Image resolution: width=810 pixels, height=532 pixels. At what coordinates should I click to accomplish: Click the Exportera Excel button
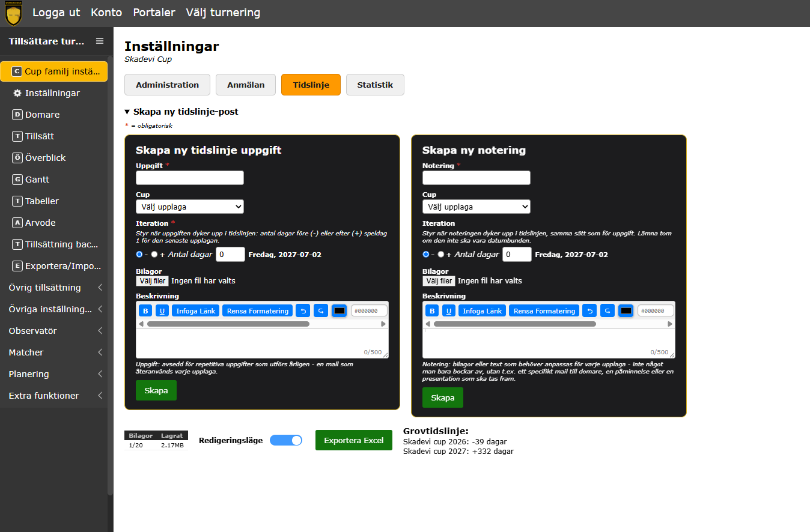[x=354, y=440]
